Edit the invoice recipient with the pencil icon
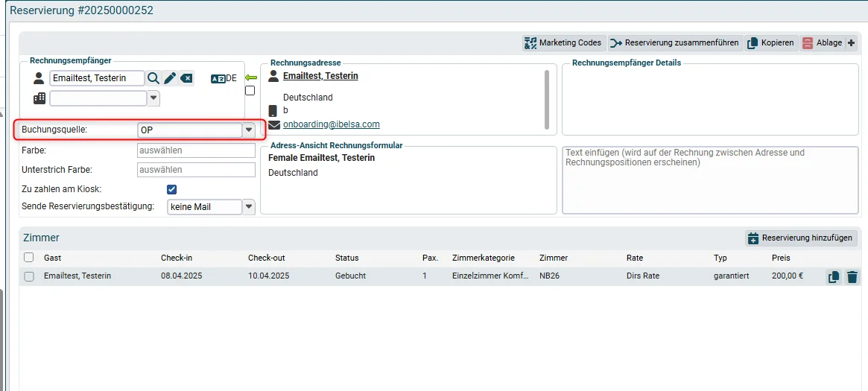This screenshot has width=868, height=391. (x=170, y=78)
